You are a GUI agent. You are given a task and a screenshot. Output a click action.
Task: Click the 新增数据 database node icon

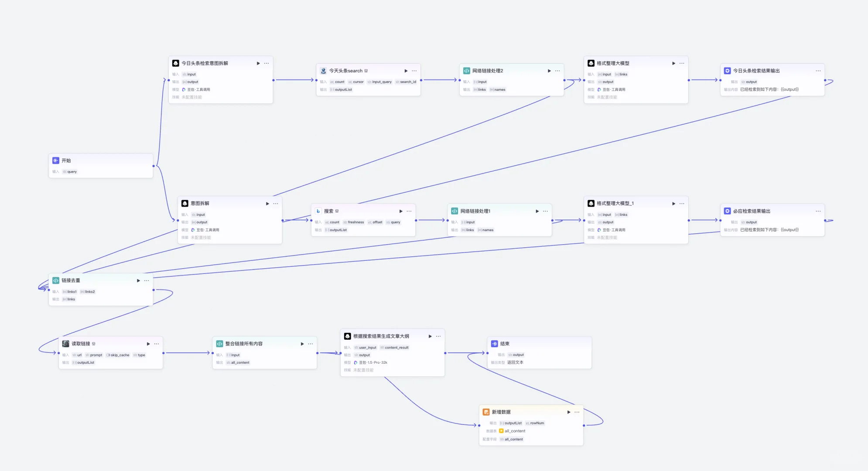486,412
